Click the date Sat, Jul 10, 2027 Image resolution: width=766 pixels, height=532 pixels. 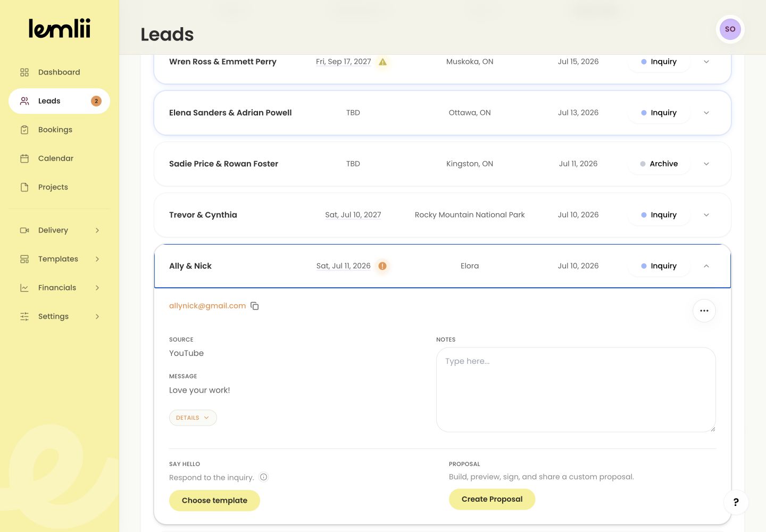point(353,215)
